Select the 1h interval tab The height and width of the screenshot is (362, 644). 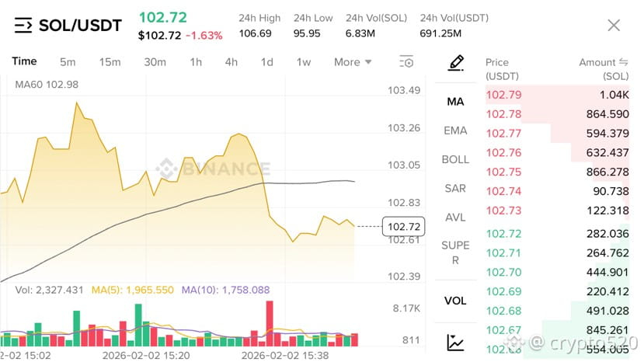pos(196,62)
